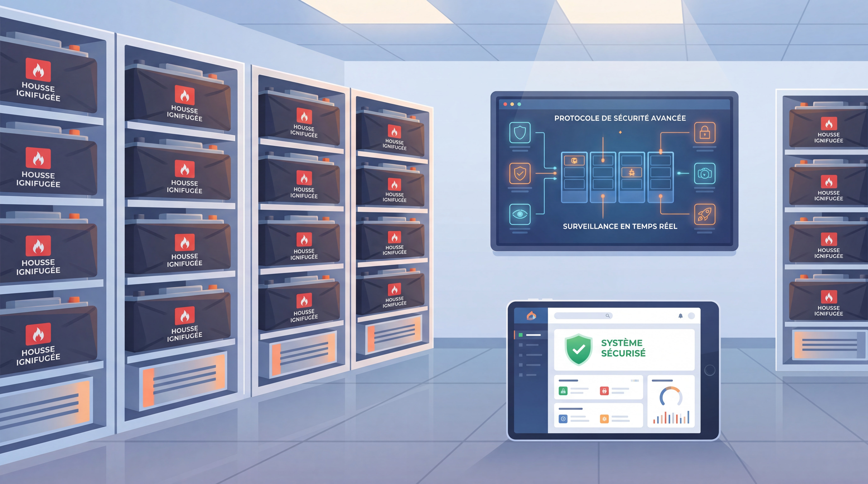The width and height of the screenshot is (868, 484).
Task: Click the orange padlock icon on the monitor
Action: [x=705, y=133]
